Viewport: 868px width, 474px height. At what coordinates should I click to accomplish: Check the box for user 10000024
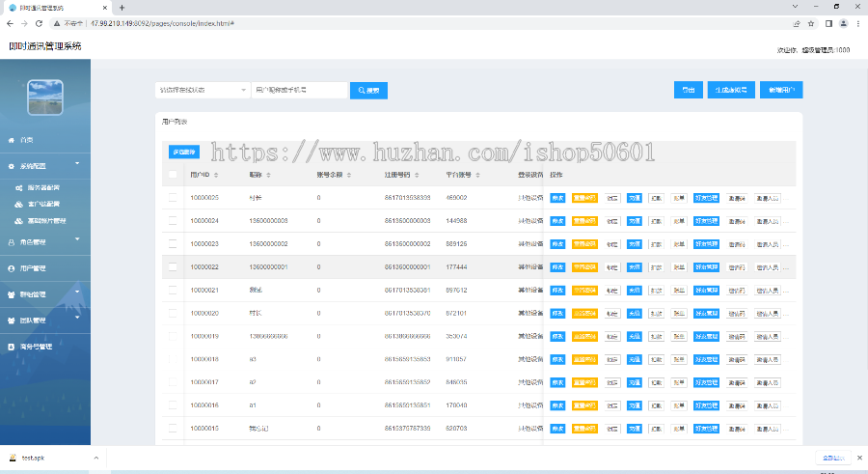[x=173, y=221]
